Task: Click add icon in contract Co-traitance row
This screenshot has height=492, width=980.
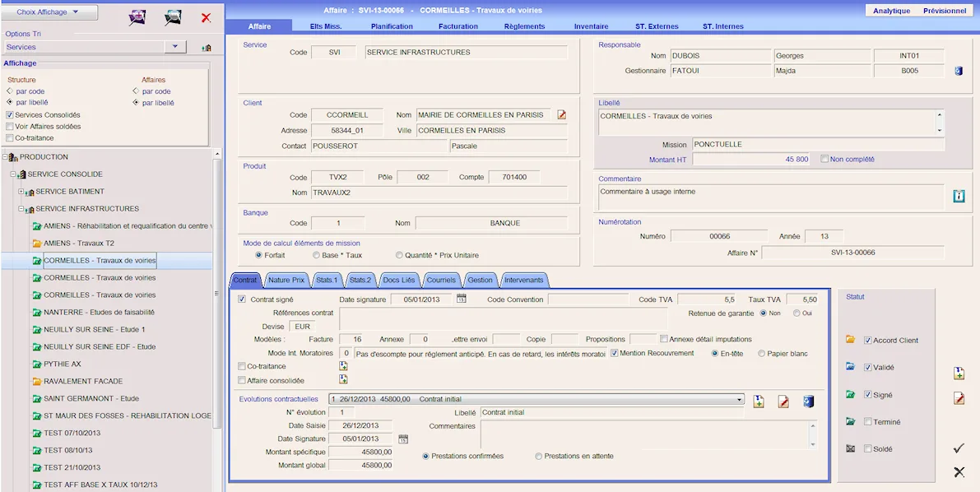Action: click(x=343, y=366)
